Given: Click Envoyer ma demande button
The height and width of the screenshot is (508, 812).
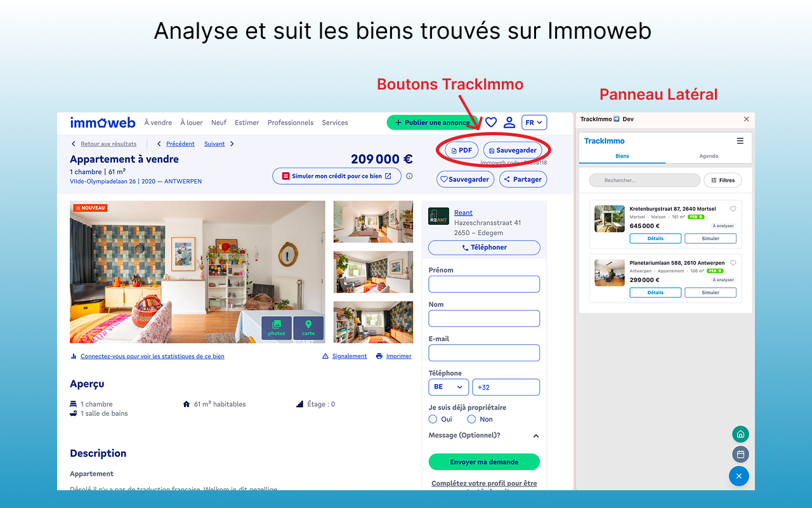Looking at the screenshot, I should (x=484, y=462).
